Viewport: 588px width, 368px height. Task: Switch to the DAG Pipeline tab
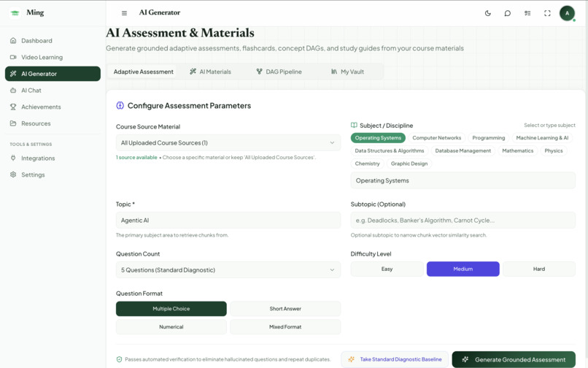(279, 72)
